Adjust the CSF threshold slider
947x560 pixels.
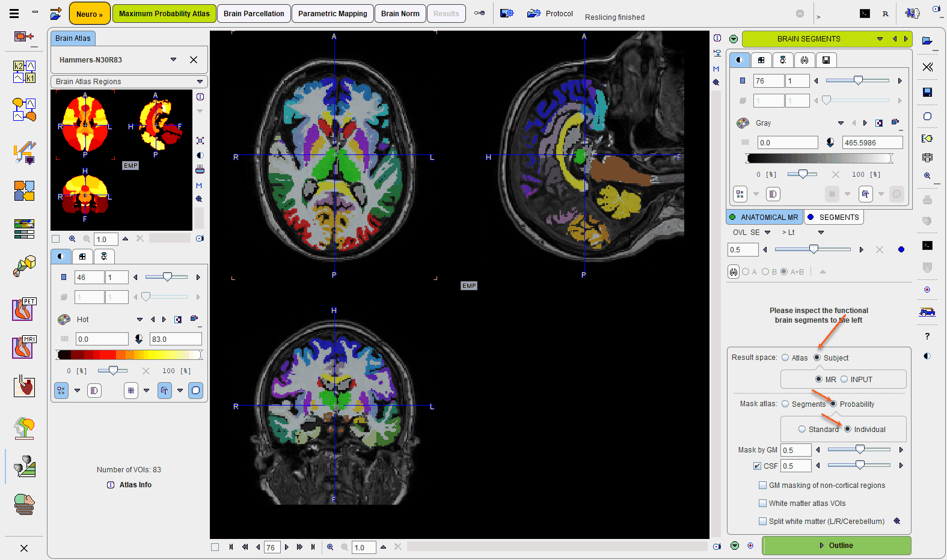click(860, 465)
